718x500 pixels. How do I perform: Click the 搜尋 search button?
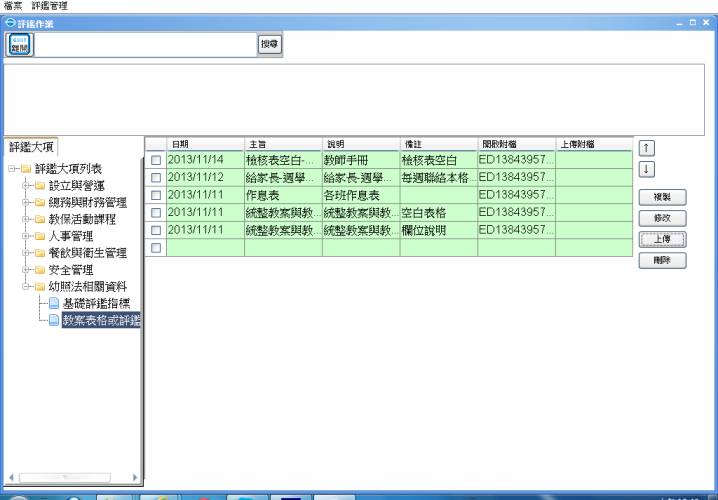pyautogui.click(x=270, y=45)
